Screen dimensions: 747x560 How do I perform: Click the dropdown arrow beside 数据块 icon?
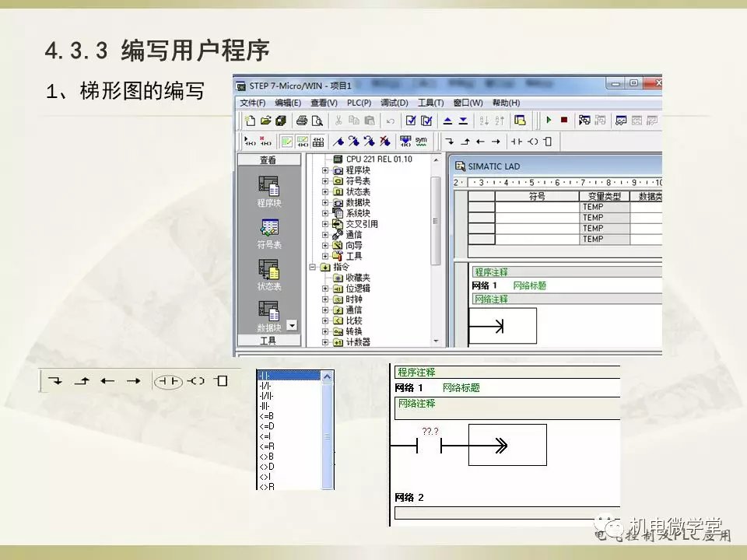[292, 326]
